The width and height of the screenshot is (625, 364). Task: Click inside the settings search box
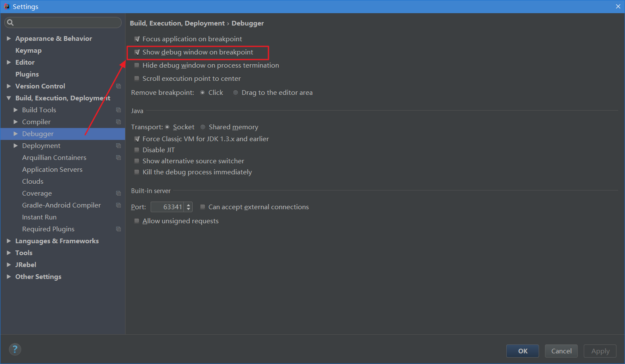click(x=64, y=22)
